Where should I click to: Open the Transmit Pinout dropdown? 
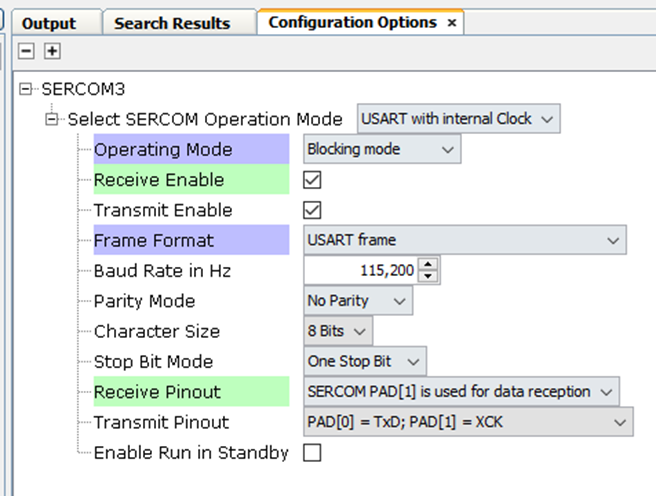tap(467, 422)
